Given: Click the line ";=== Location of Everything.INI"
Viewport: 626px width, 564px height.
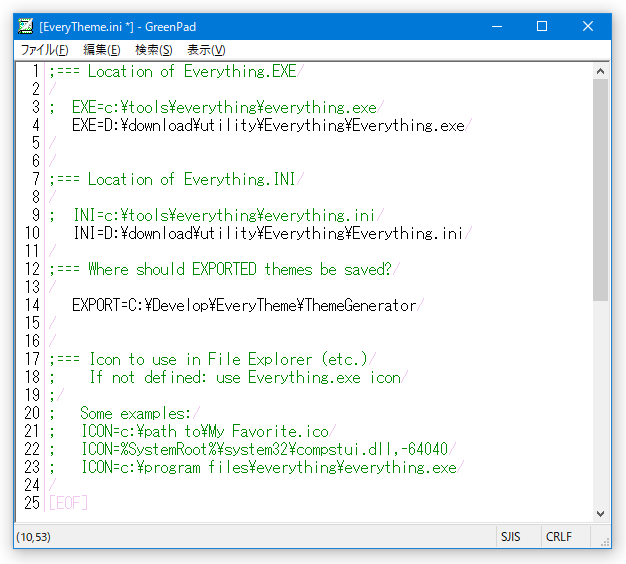Looking at the screenshot, I should [x=172, y=179].
